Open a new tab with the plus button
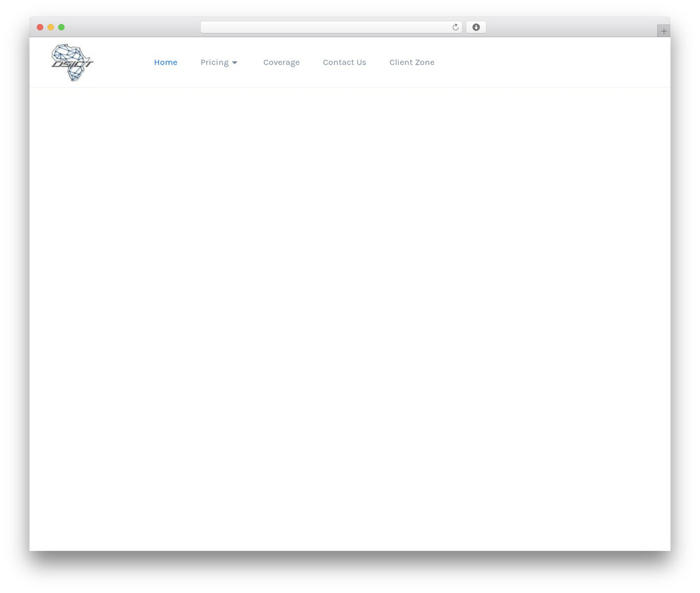 (663, 31)
